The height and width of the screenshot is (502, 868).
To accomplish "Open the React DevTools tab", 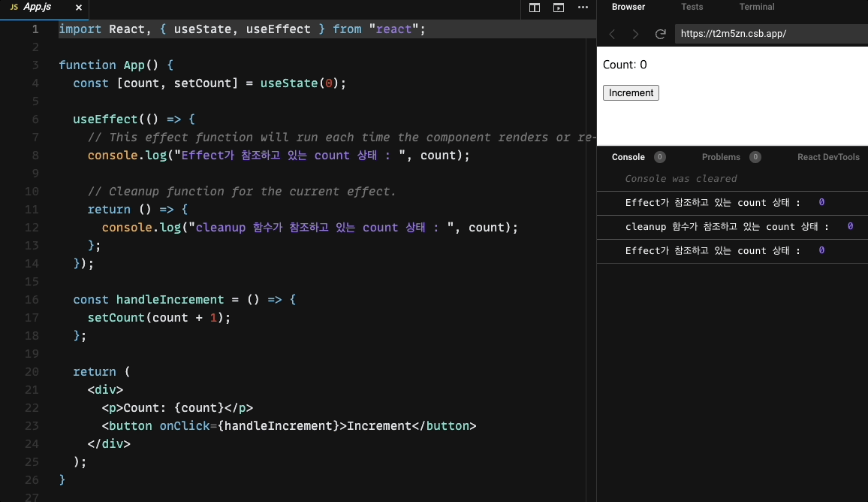I will tap(828, 157).
